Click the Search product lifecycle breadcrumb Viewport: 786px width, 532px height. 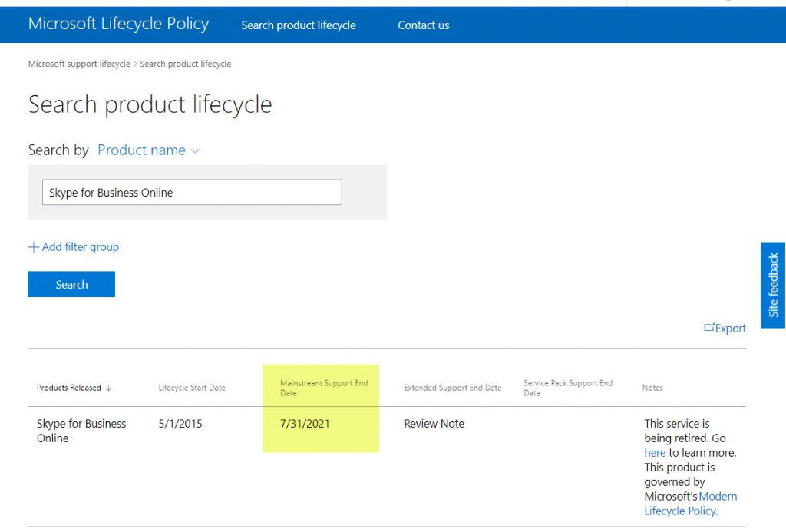point(185,64)
